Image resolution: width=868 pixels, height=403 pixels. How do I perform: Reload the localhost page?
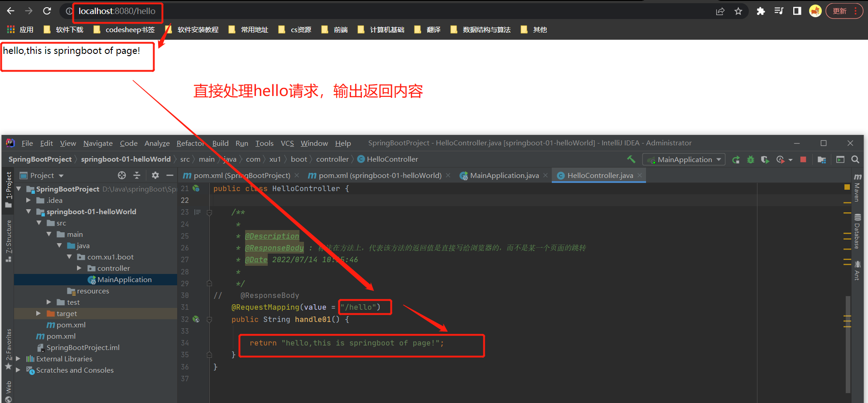pos(47,11)
